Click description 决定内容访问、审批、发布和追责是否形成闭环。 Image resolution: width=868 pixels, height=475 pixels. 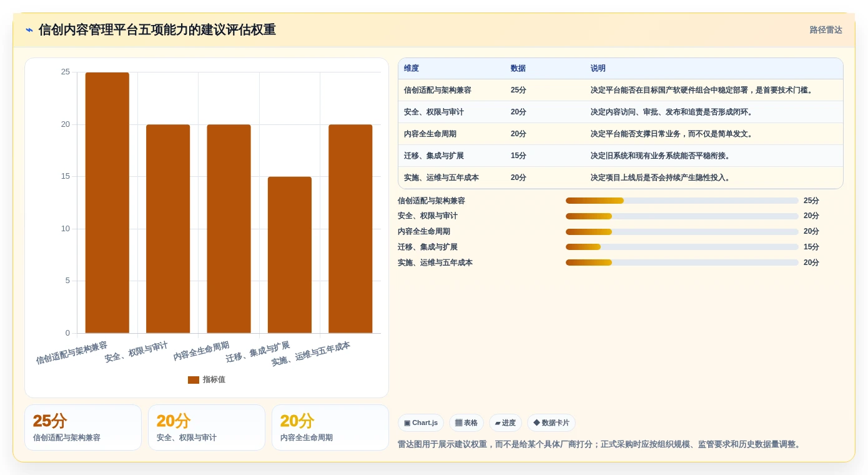[673, 112]
